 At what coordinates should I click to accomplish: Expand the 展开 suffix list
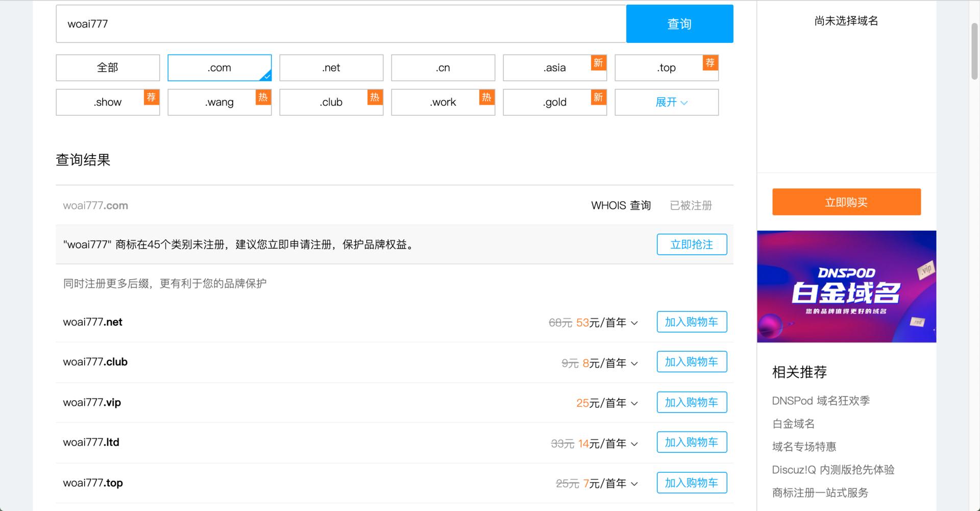(666, 102)
